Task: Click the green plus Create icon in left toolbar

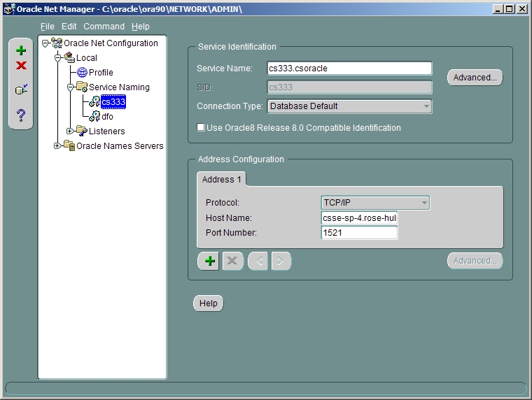Action: (21, 51)
